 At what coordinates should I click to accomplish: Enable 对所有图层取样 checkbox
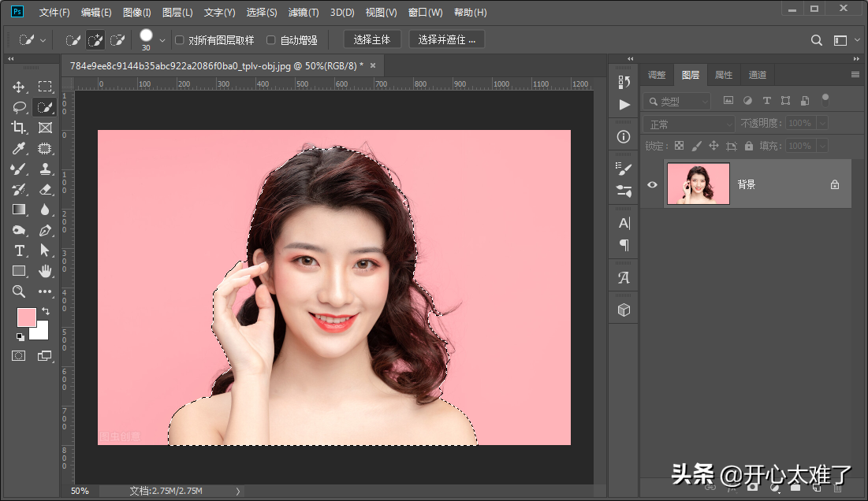click(x=180, y=39)
